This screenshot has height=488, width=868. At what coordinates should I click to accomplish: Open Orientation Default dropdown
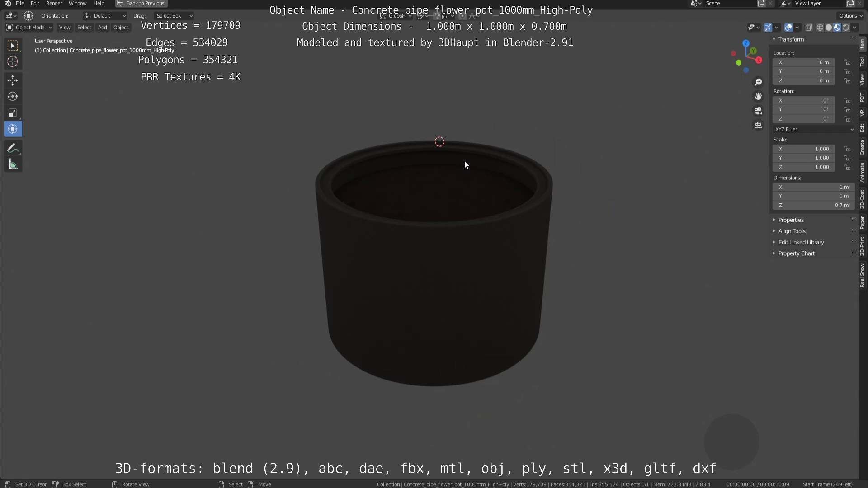(x=105, y=16)
